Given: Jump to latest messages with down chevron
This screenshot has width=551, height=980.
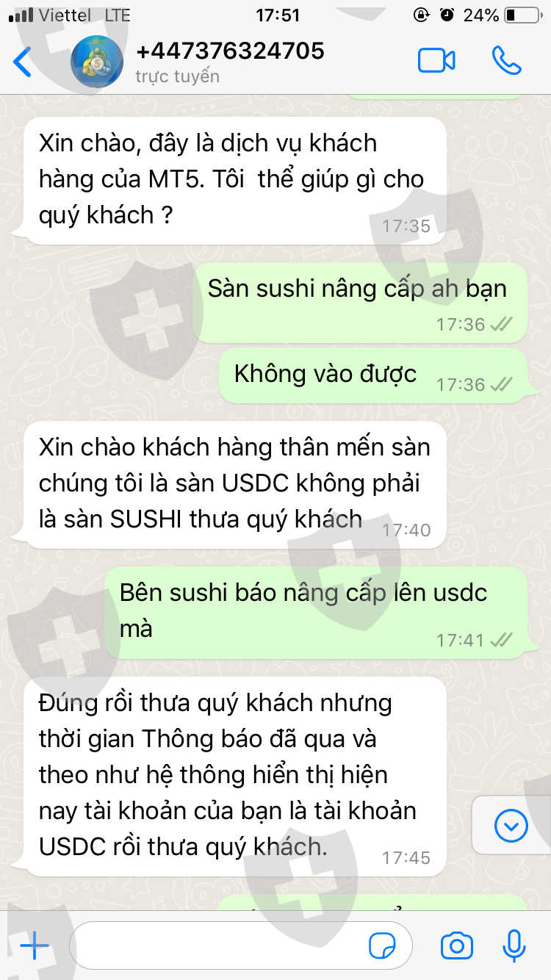Looking at the screenshot, I should point(511,826).
